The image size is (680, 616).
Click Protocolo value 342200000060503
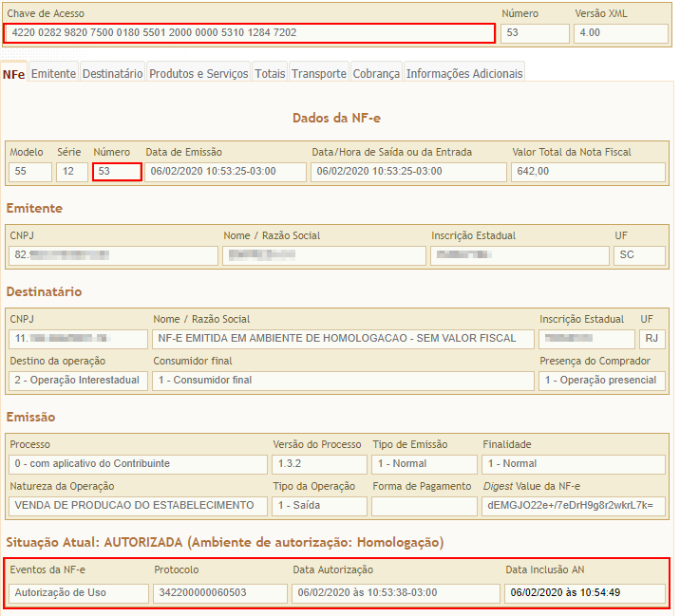point(220,593)
